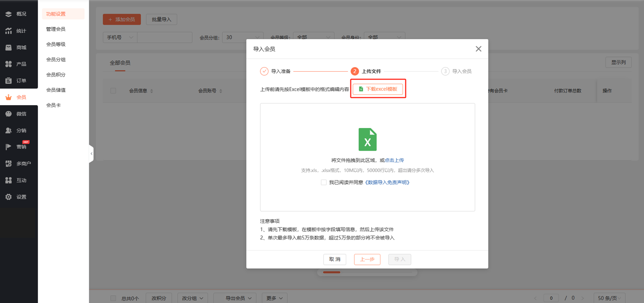Open the 概况 overview sidebar icon

8,14
